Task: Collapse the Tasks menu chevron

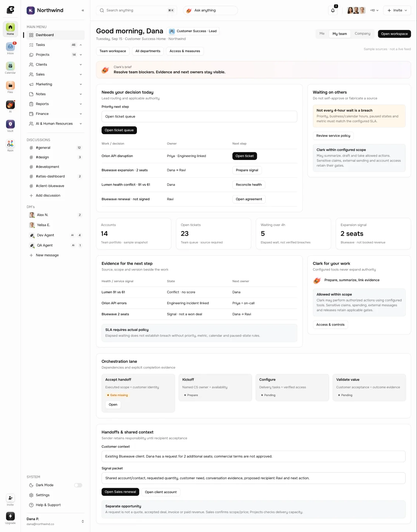Action: coord(81,45)
